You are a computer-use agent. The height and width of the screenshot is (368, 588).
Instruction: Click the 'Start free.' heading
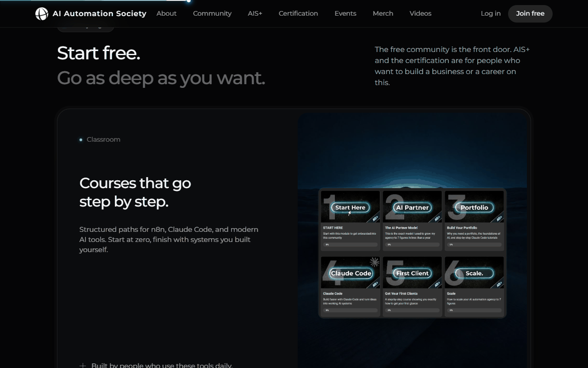coord(98,53)
